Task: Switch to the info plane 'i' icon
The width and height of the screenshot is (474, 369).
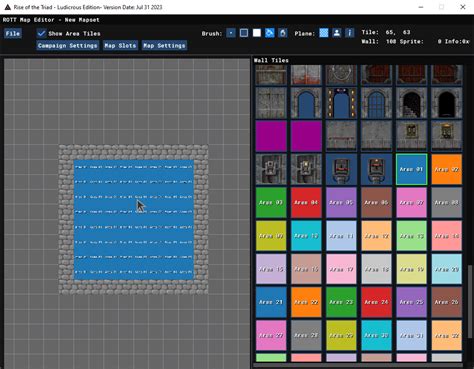Action: [350, 33]
